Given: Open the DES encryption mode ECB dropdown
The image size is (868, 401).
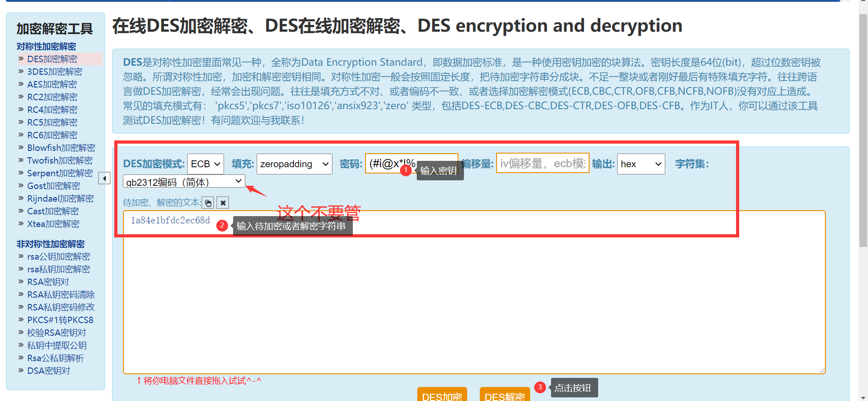Looking at the screenshot, I should pos(205,164).
